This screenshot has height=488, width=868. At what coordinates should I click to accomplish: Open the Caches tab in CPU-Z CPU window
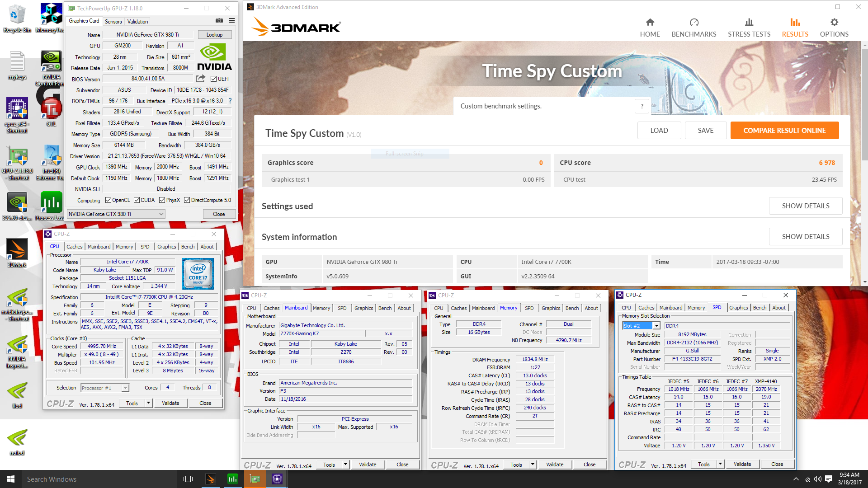coord(75,247)
